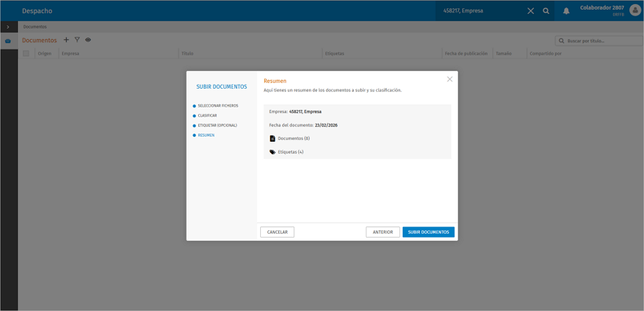
Task: Open the notifications bell
Action: [567, 11]
